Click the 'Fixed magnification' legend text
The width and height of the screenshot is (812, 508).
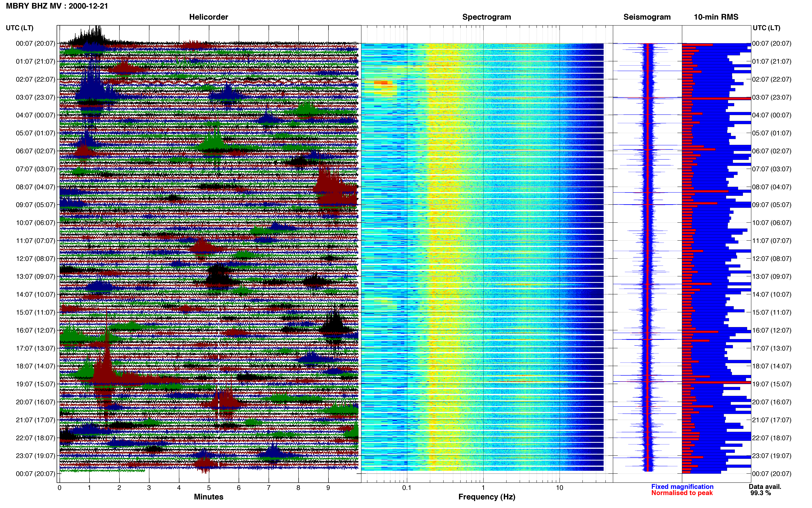pyautogui.click(x=682, y=486)
